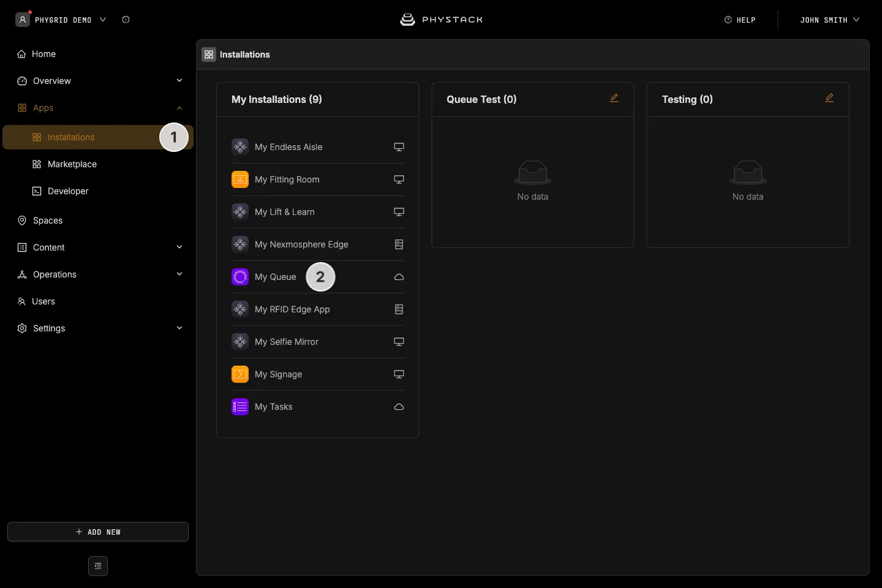The height and width of the screenshot is (588, 882).
Task: Click the Installations header grid icon
Action: [209, 55]
